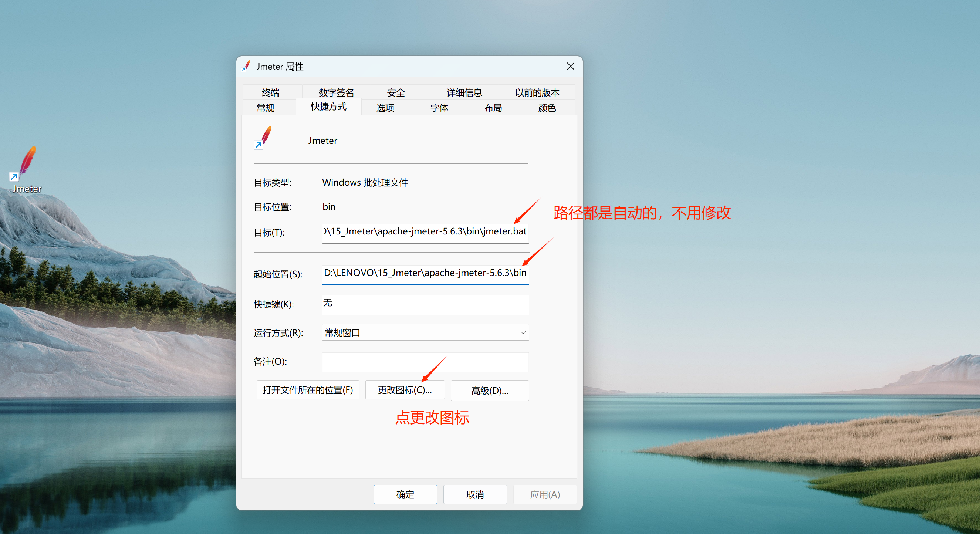Click the 更改图标(C)... button
The height and width of the screenshot is (534, 980).
click(405, 390)
